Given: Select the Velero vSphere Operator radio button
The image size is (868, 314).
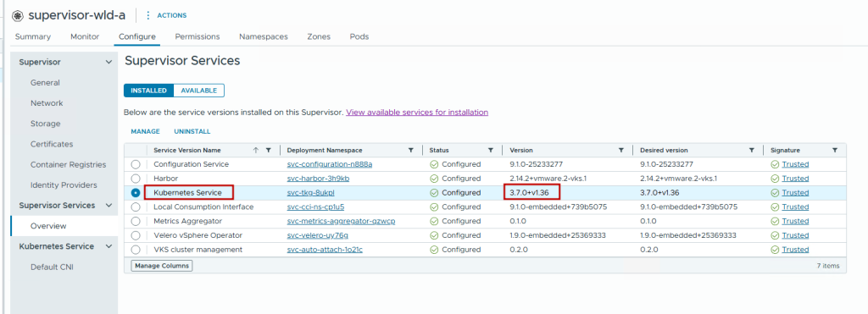Looking at the screenshot, I should [136, 235].
